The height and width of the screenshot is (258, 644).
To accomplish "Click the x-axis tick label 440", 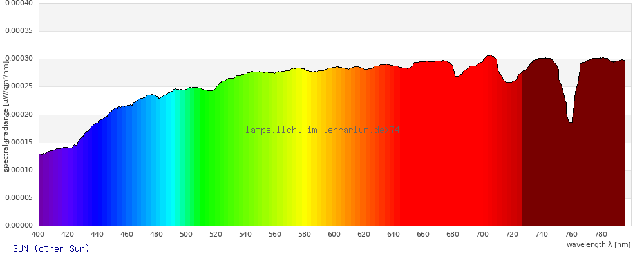I will coord(97,235).
